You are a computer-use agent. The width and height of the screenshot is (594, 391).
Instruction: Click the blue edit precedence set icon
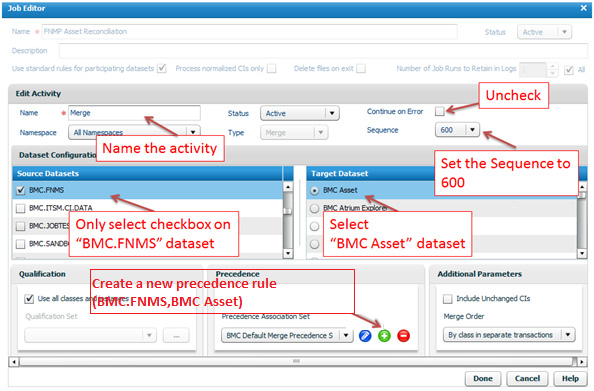pyautogui.click(x=365, y=336)
